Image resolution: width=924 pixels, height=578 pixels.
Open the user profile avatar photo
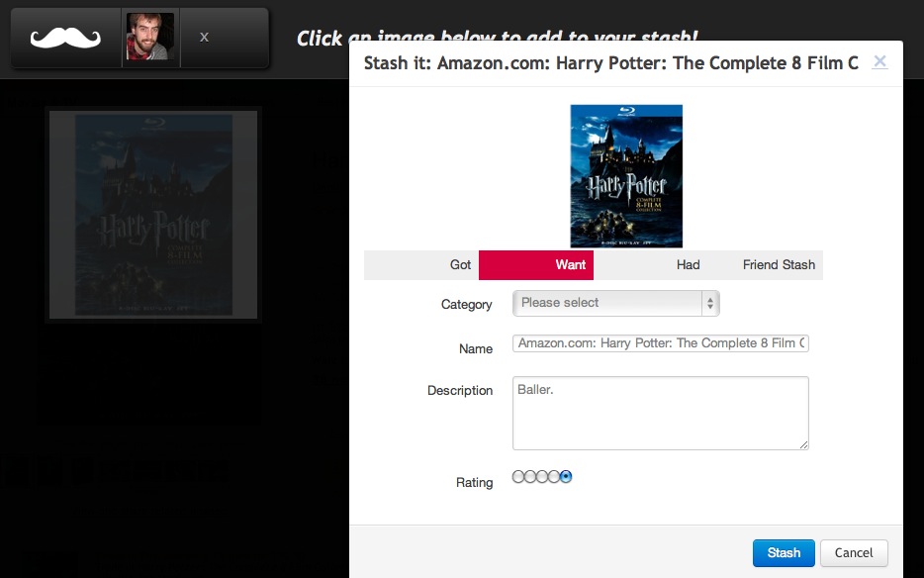coord(150,37)
